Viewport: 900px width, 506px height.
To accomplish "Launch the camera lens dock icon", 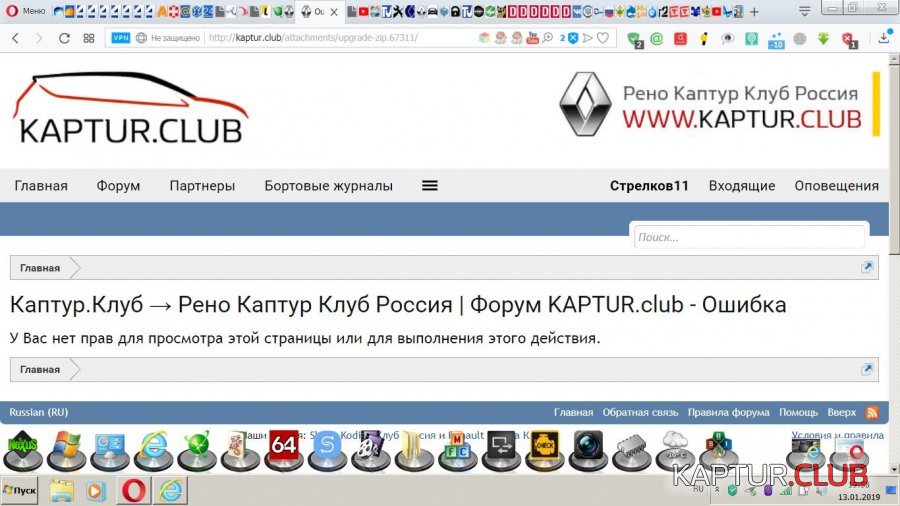I will point(588,450).
